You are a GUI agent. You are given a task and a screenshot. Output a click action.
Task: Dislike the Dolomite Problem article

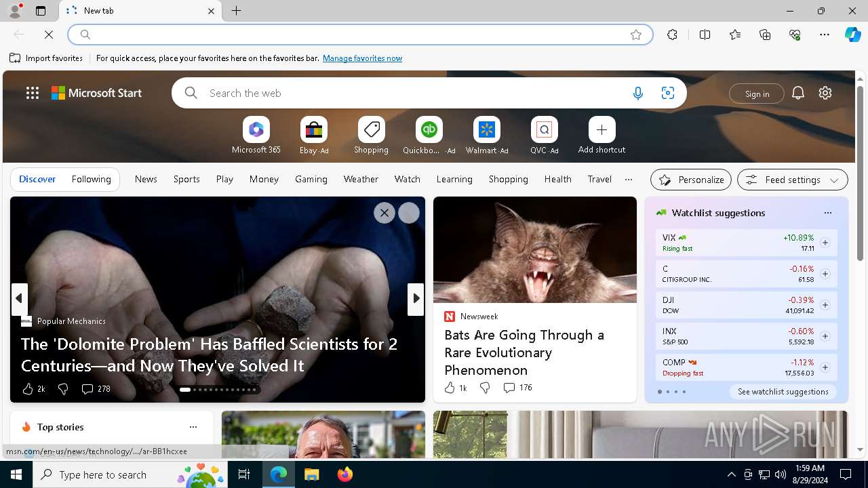[63, 389]
